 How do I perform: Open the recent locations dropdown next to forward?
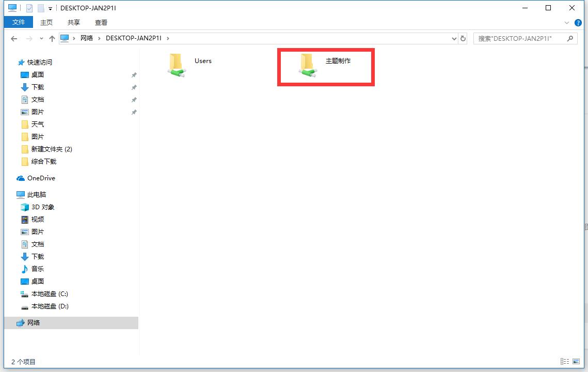pos(41,38)
